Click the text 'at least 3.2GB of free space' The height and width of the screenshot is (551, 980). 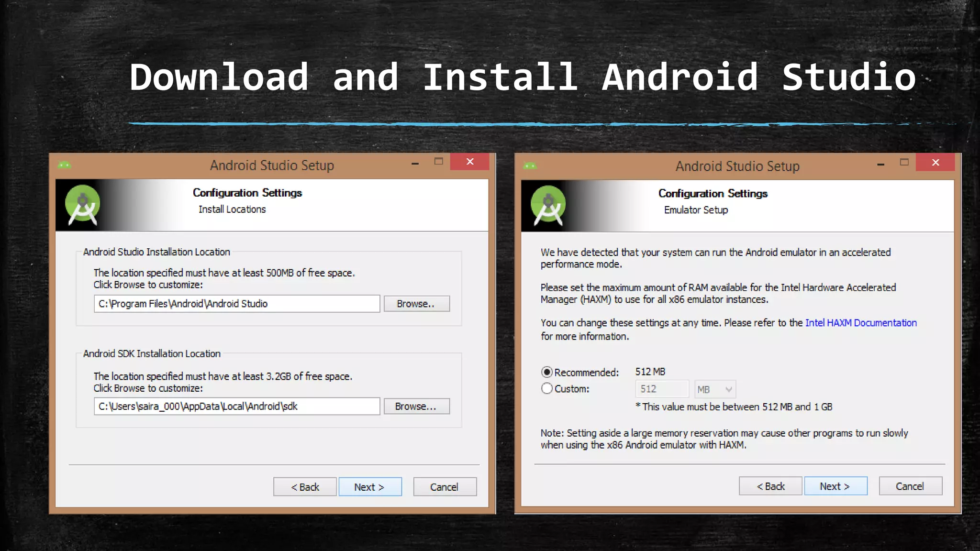tap(291, 376)
